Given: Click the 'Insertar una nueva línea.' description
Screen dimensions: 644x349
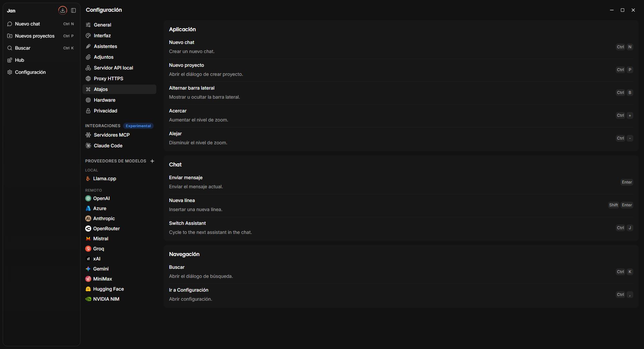Looking at the screenshot, I should [x=196, y=209].
